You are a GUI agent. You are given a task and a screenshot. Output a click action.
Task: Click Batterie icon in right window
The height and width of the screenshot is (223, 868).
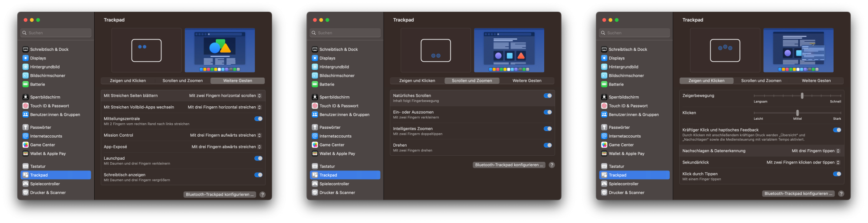click(604, 84)
